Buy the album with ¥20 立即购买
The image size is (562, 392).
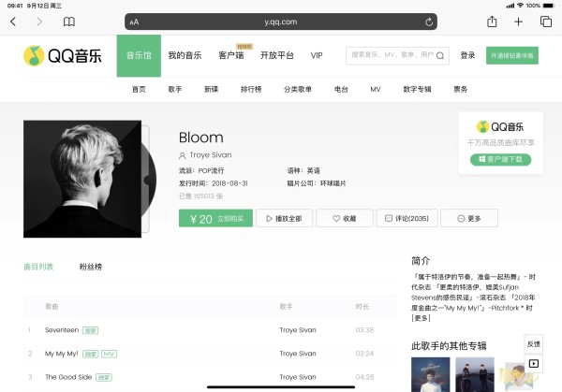pyautogui.click(x=215, y=218)
